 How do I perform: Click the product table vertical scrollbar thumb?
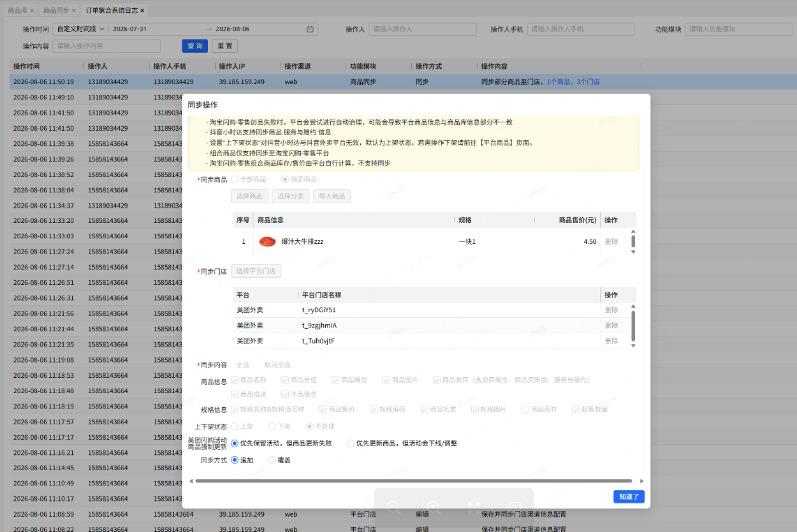pyautogui.click(x=633, y=241)
